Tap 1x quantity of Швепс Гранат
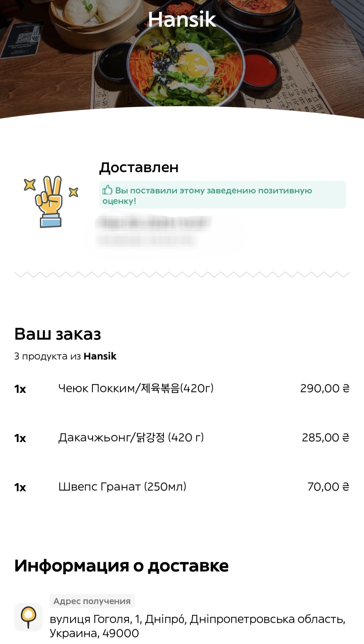The width and height of the screenshot is (364, 644). click(20, 487)
